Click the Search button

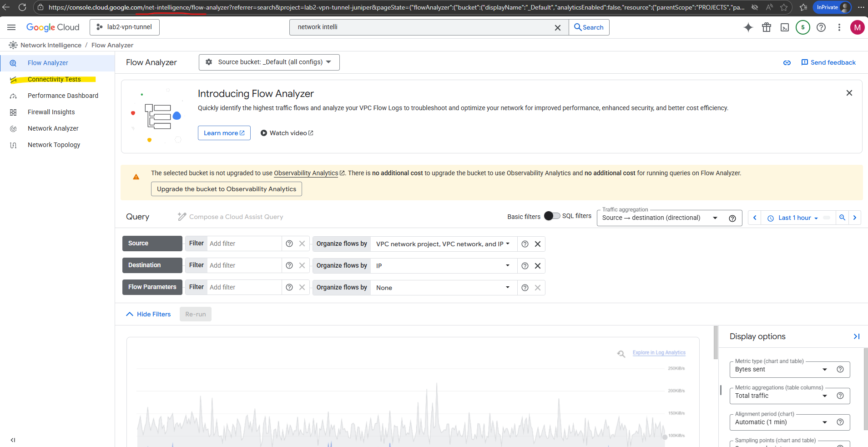coord(589,27)
